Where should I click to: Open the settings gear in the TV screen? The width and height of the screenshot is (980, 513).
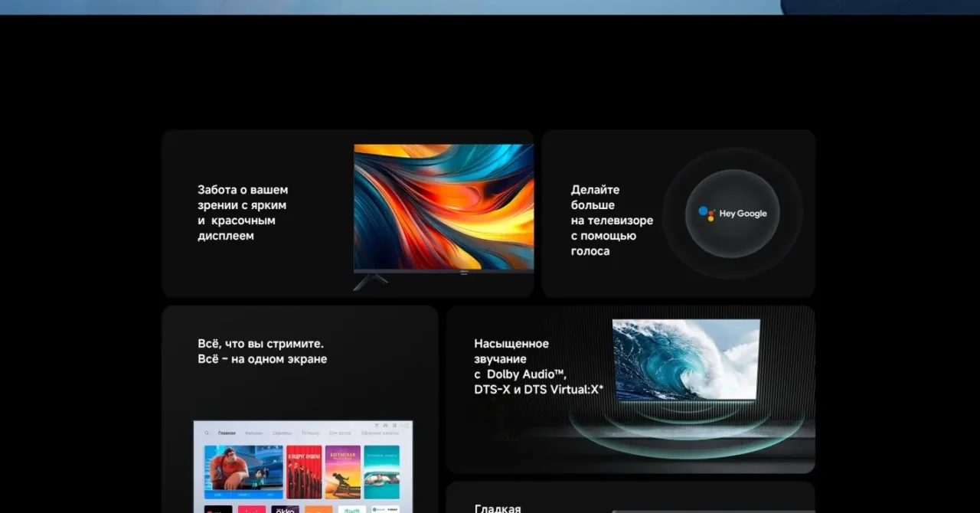click(x=394, y=425)
